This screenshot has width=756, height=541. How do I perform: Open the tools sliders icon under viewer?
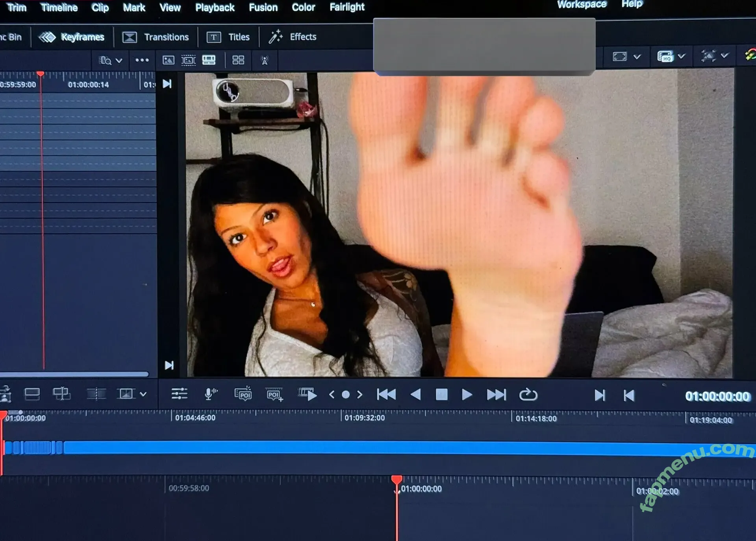(179, 394)
